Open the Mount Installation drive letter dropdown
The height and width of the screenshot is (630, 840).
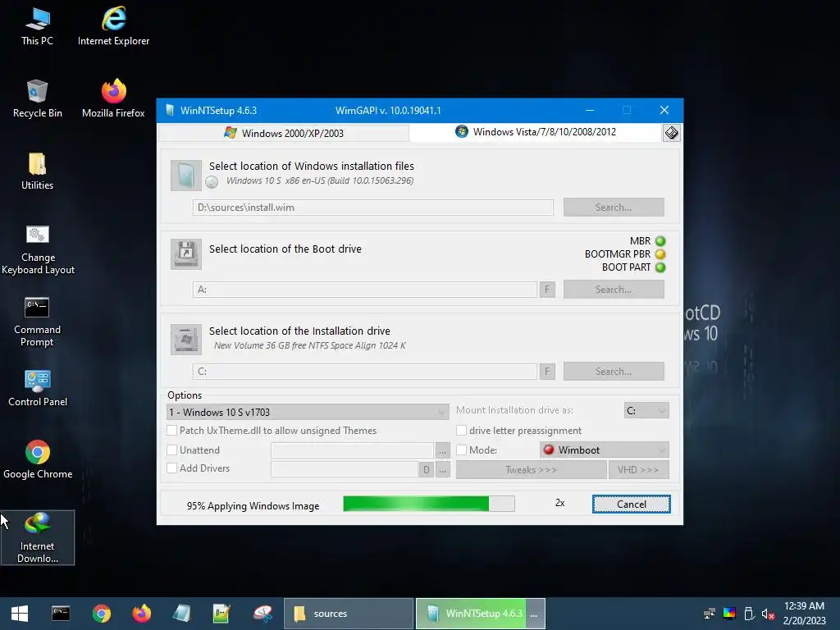pos(646,410)
